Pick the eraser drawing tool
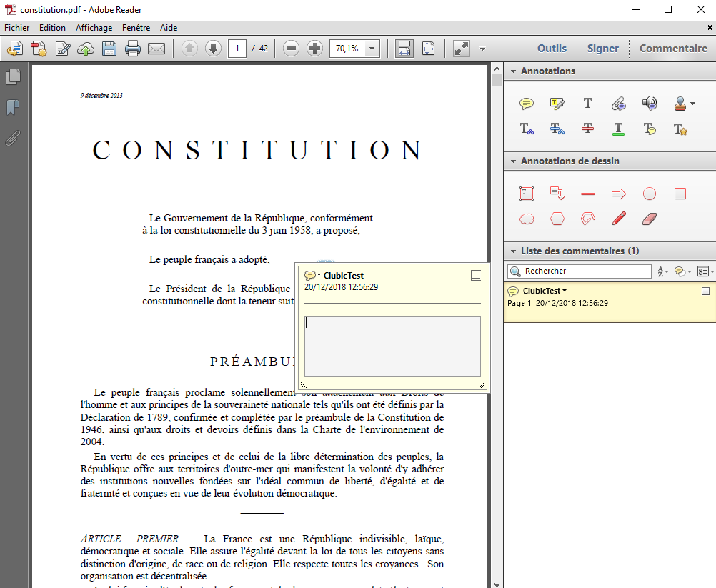The height and width of the screenshot is (588, 716). (x=649, y=219)
